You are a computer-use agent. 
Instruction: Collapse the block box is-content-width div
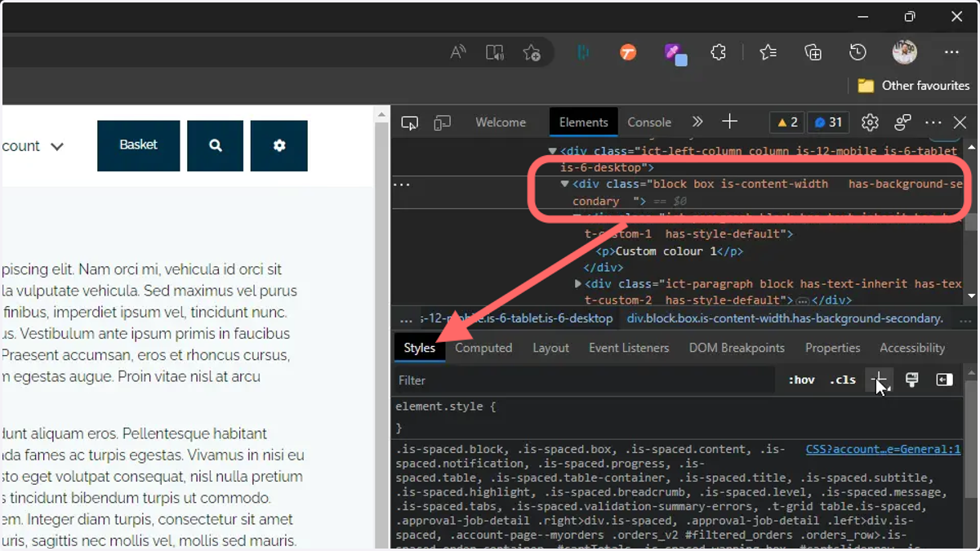pyautogui.click(x=564, y=184)
